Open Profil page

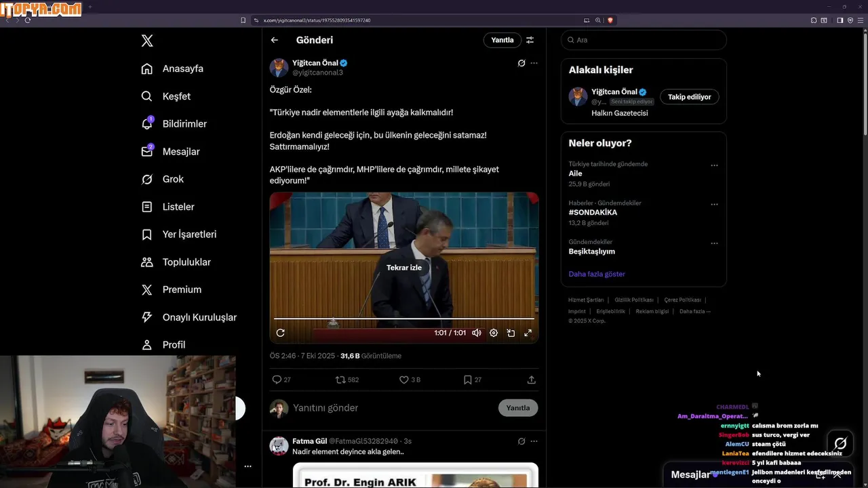[x=163, y=345]
